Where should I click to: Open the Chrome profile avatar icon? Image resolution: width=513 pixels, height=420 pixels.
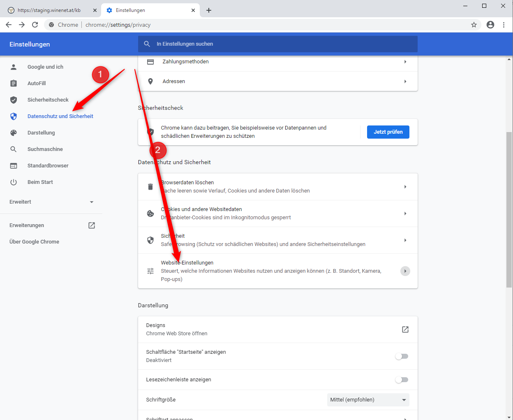pyautogui.click(x=490, y=25)
